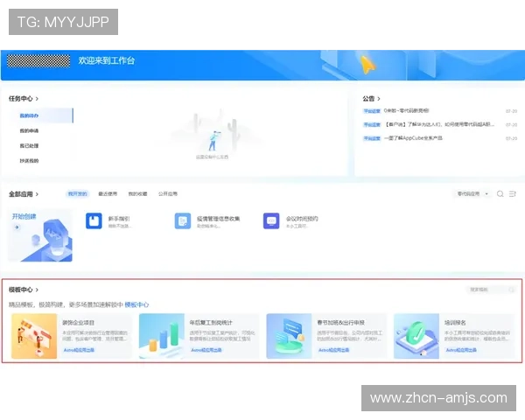Click the blue 模板中心 link
Image resolution: width=525 pixels, height=420 pixels.
click(136, 304)
